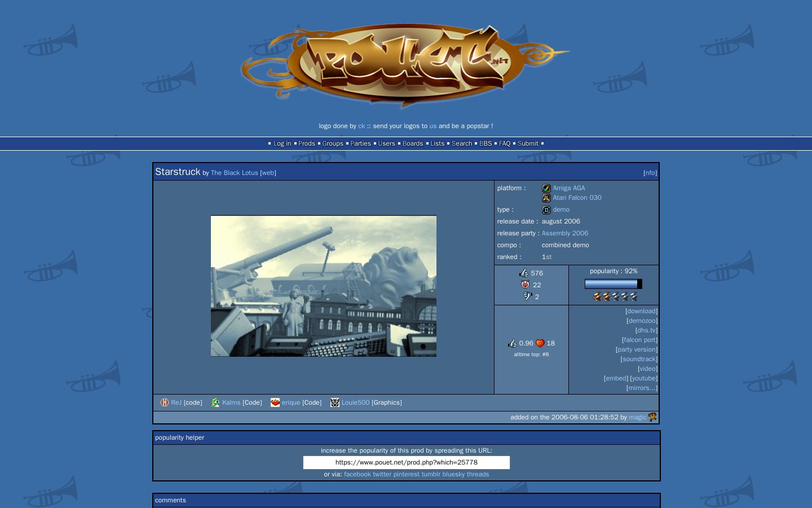Go to the Groups section
Viewport: 812px width, 508px height.
coord(333,143)
